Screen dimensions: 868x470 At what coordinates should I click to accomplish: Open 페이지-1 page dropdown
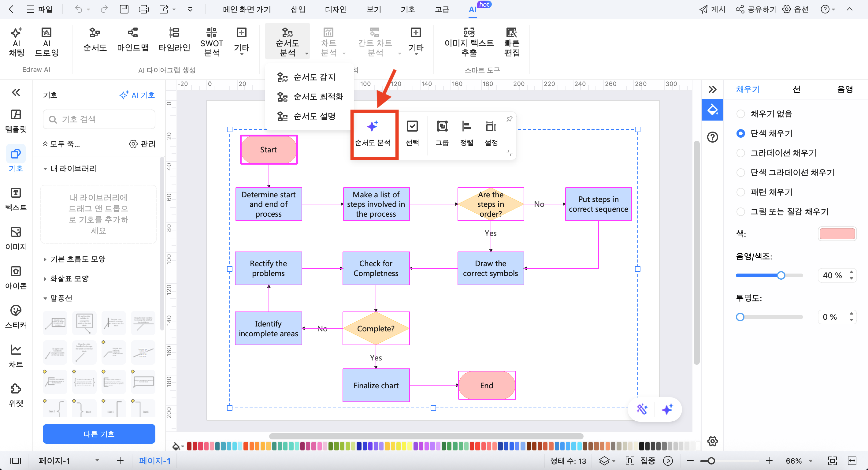click(97, 460)
